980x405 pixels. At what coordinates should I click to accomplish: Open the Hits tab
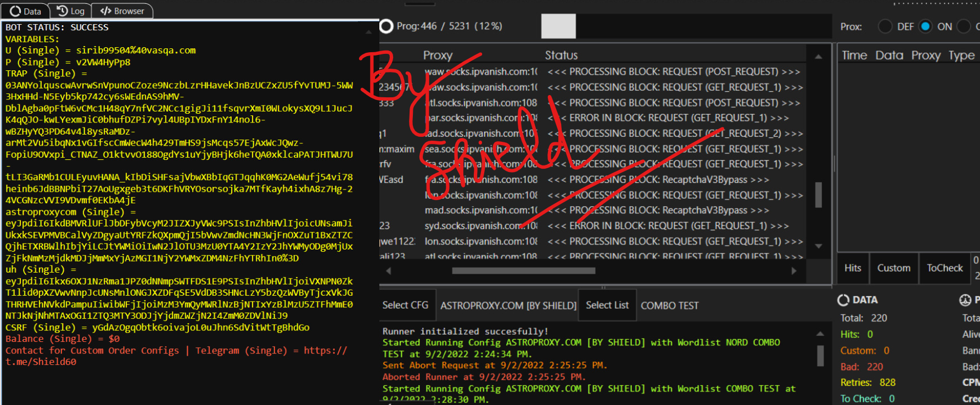tap(853, 268)
